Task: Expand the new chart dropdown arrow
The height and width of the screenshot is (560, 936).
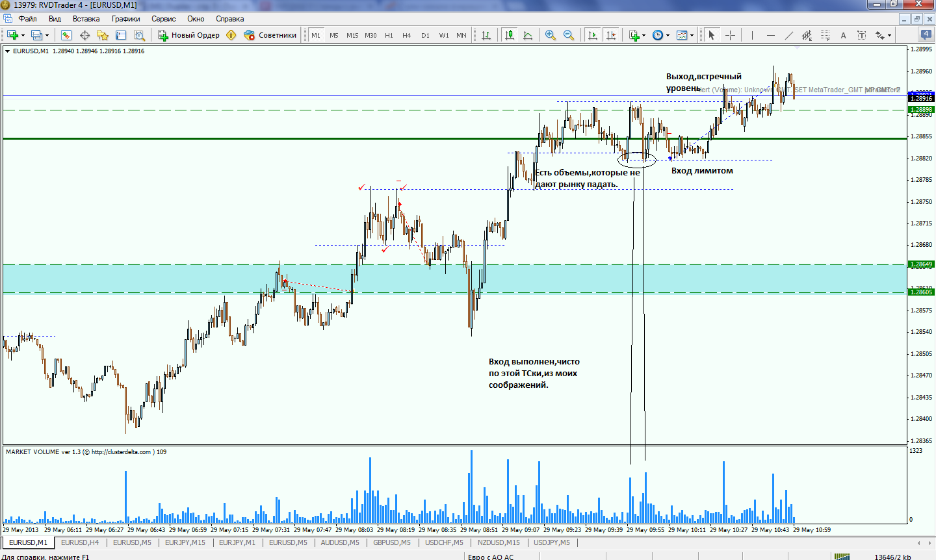Action: coord(23,36)
